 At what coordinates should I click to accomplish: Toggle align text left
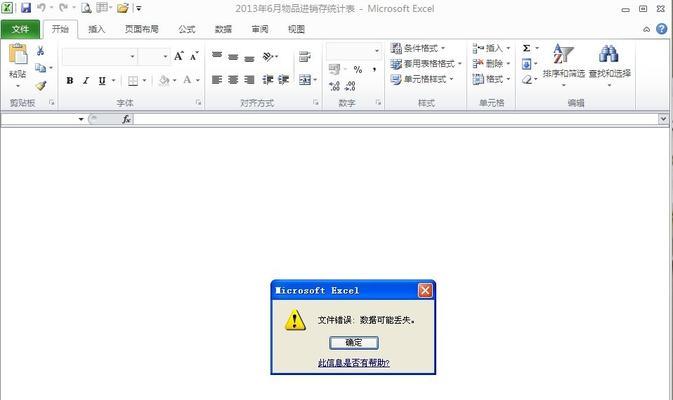click(217, 80)
